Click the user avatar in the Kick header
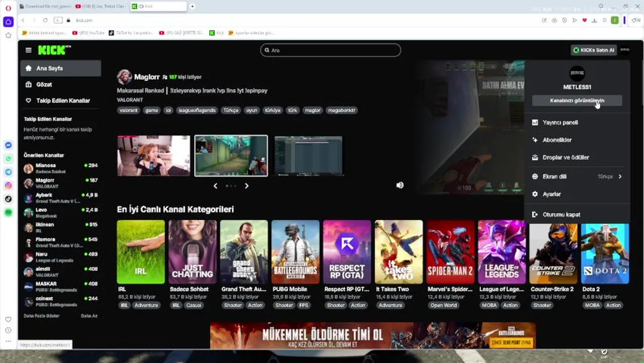Screen dimensions: 644x363 [x=625, y=50]
